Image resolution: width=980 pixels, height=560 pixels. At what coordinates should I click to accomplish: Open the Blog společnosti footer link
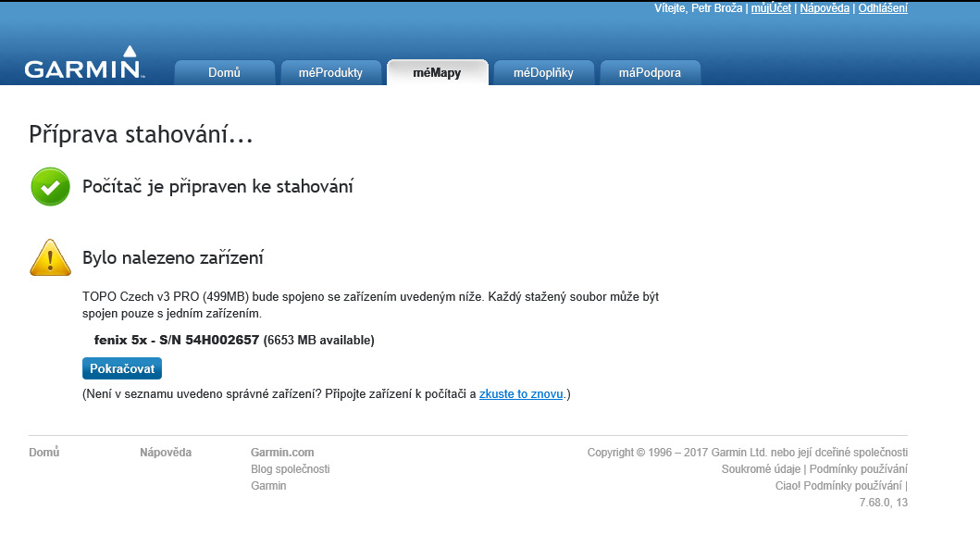click(290, 469)
